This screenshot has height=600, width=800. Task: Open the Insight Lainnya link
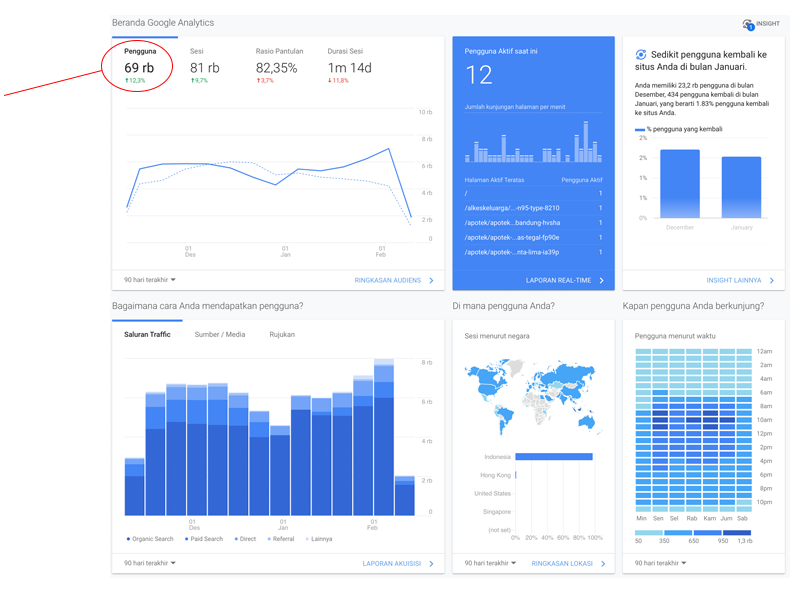tap(734, 281)
